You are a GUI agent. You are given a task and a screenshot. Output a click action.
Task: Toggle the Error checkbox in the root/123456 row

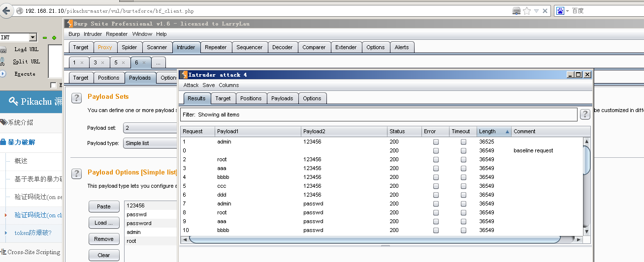pos(436,159)
